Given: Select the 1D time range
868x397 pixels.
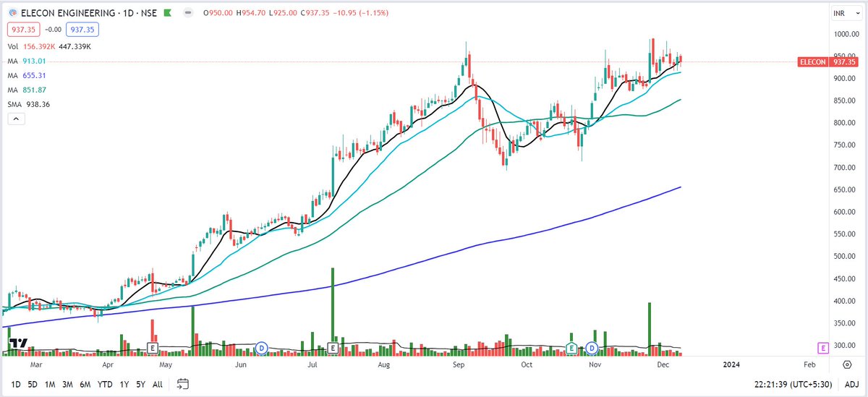Looking at the screenshot, I should point(16,384).
